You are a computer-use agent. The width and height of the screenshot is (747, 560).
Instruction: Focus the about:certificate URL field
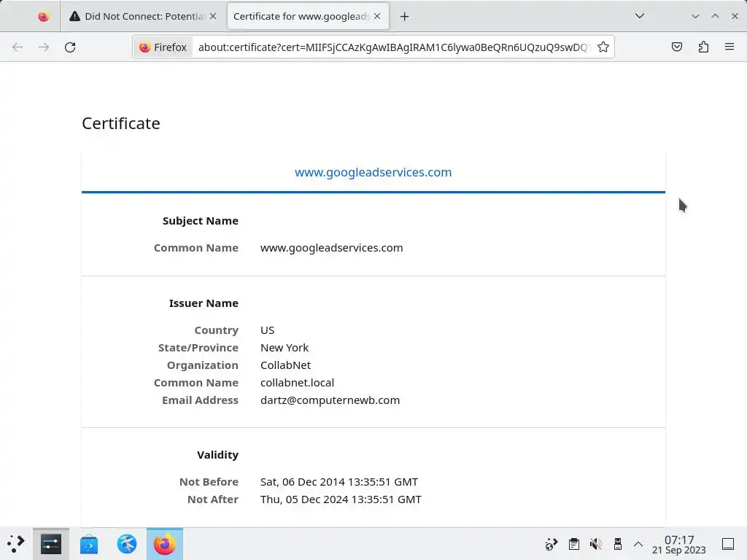393,47
